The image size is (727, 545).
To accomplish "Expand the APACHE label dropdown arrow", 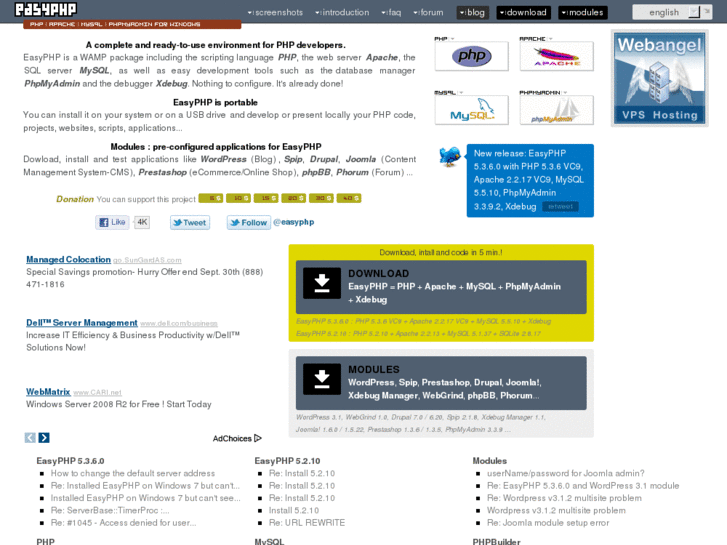I will [x=550, y=39].
